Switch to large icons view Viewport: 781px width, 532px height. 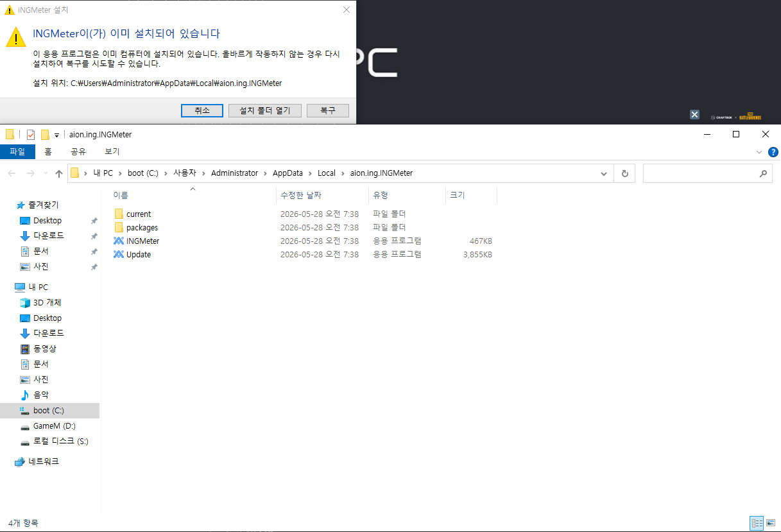(x=771, y=523)
